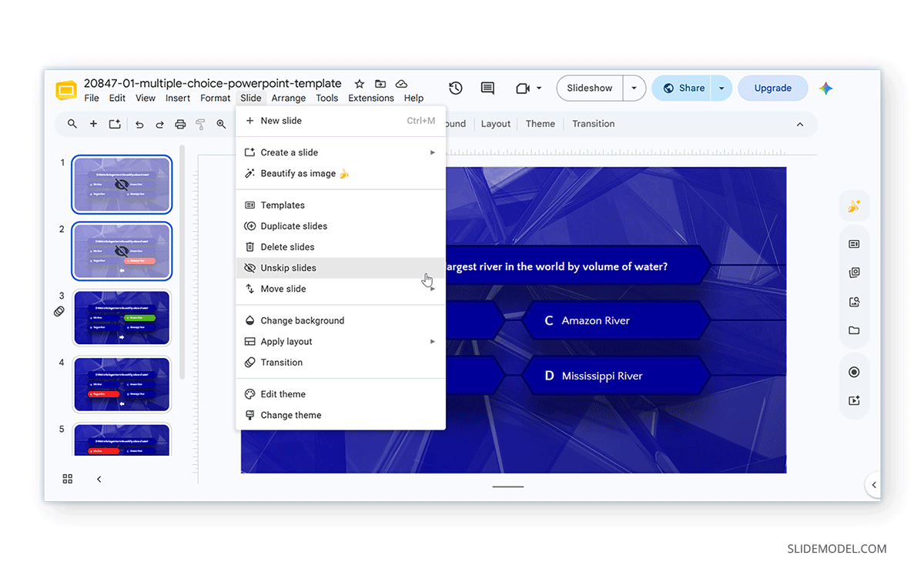Select Change theme
Image resolution: width=924 pixels, height=572 pixels.
coord(340,415)
